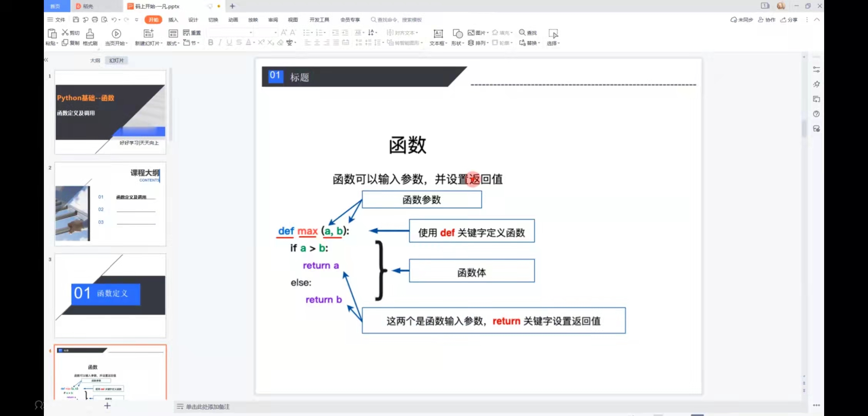
Task: Open the Insert (插入) ribbon tab
Action: 173,20
